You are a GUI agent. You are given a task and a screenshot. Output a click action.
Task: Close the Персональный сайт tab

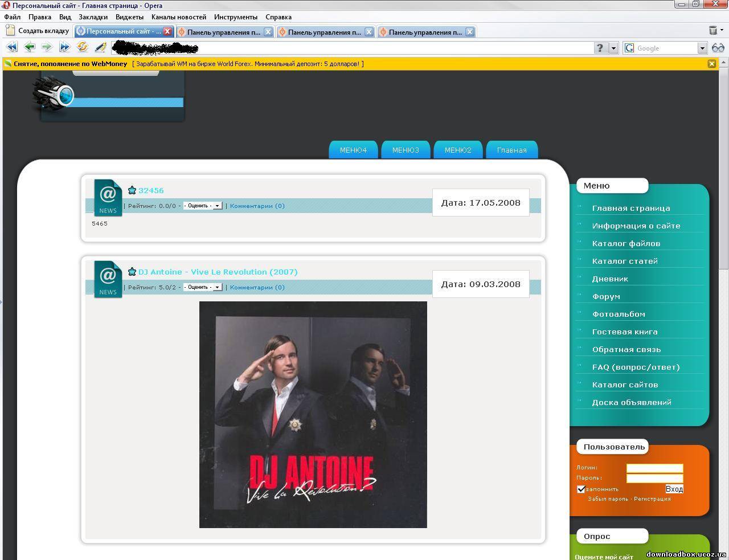(167, 31)
